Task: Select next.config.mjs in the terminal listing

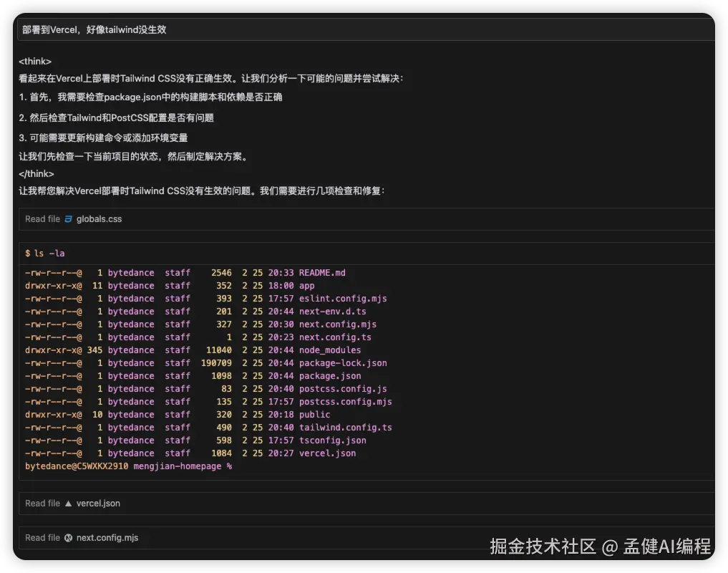Action: (338, 324)
